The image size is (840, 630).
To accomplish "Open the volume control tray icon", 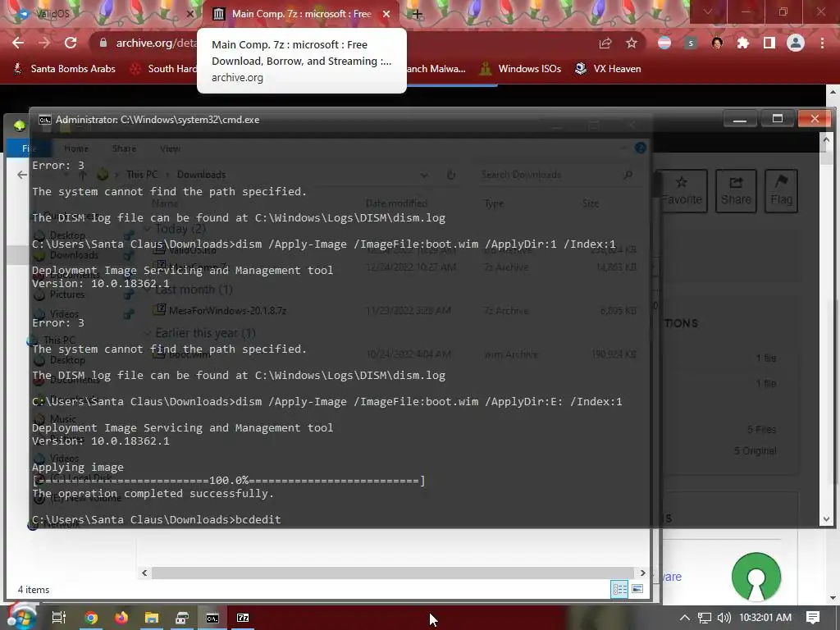I will pos(724,618).
